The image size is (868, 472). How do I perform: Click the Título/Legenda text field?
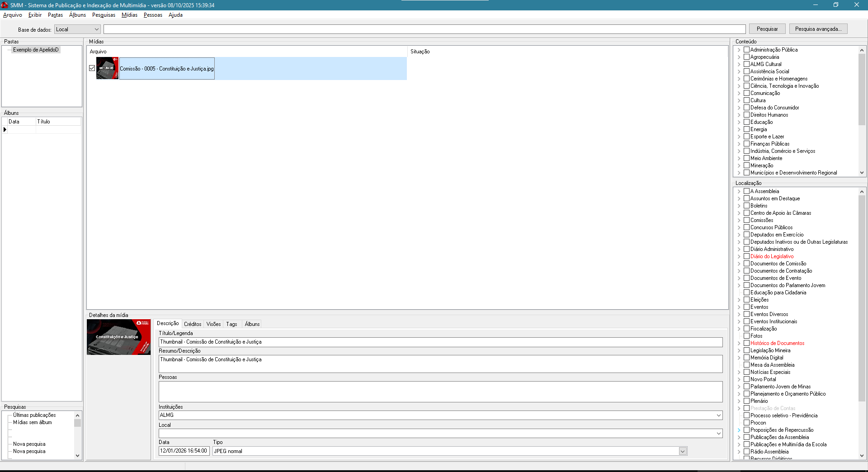[440, 342]
